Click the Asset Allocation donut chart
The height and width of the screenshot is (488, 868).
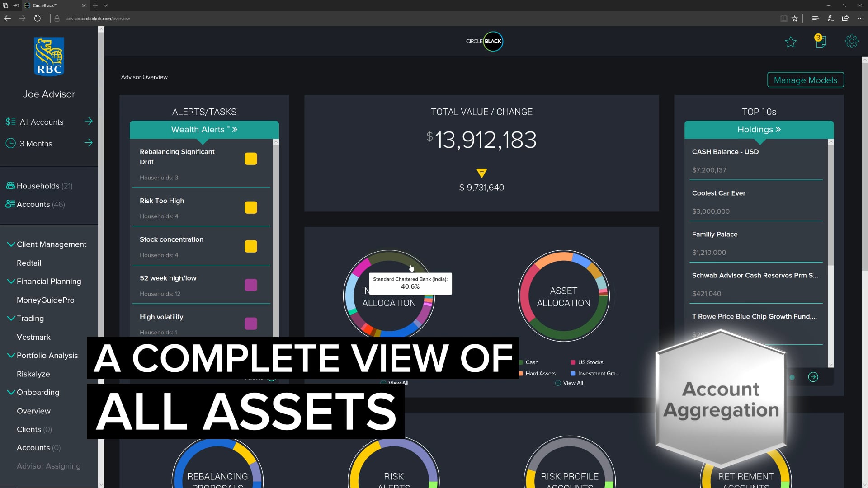coord(563,296)
